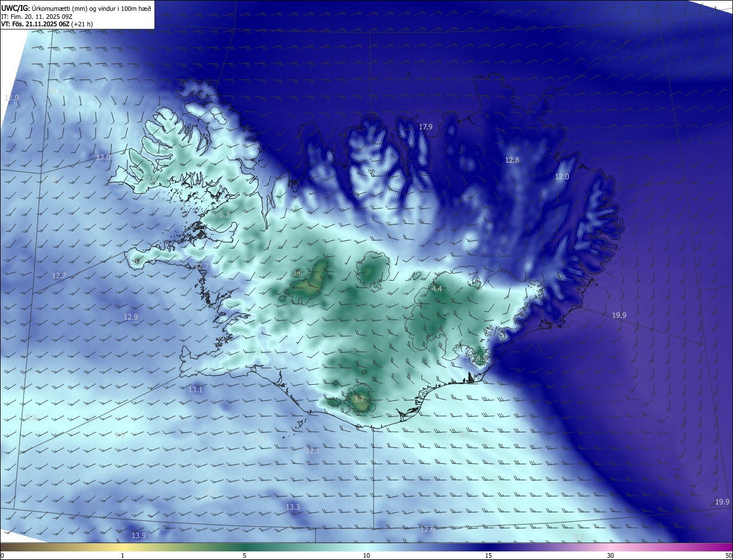
Task: Click the 17.9 value on the map
Action: pyautogui.click(x=425, y=127)
